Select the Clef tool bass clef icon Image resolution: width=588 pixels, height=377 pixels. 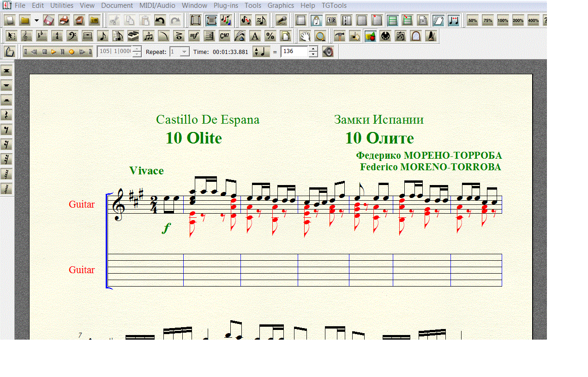coord(72,36)
